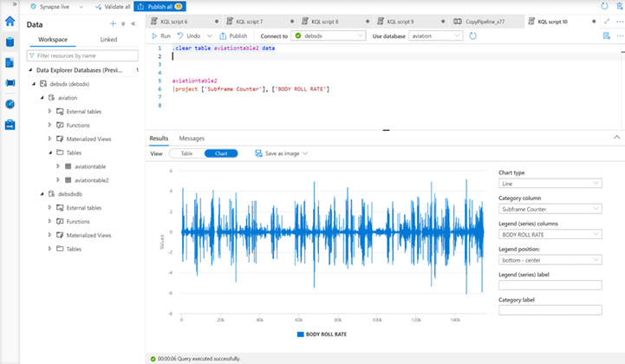Open the Monitor hub icon

pos(10,104)
